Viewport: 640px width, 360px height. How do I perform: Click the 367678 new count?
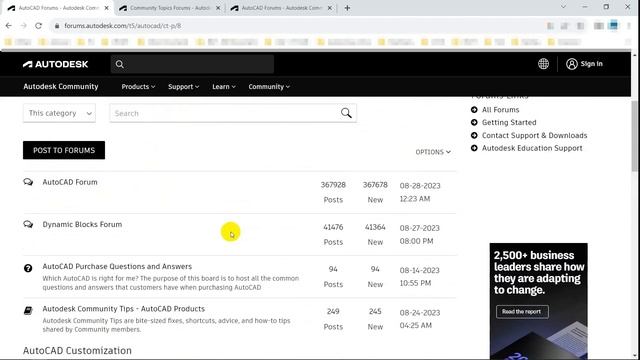(375, 185)
